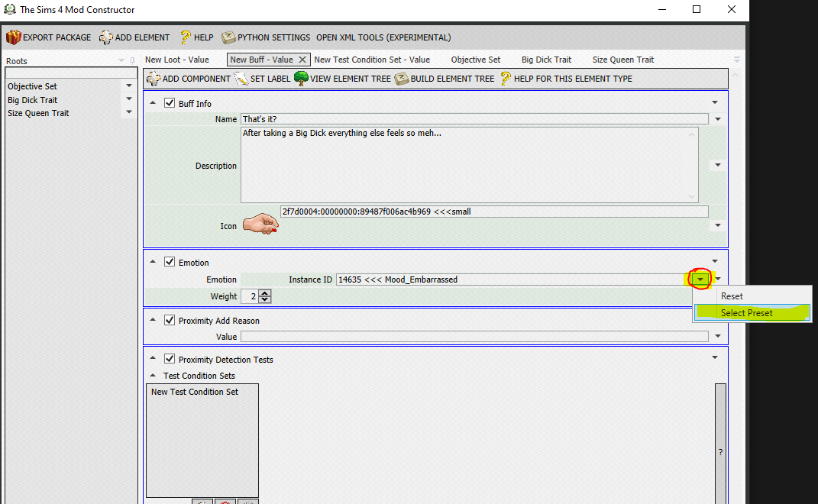Open Proximity Detection Tests options arrow
Viewport: 818px width, 504px height.
(715, 357)
